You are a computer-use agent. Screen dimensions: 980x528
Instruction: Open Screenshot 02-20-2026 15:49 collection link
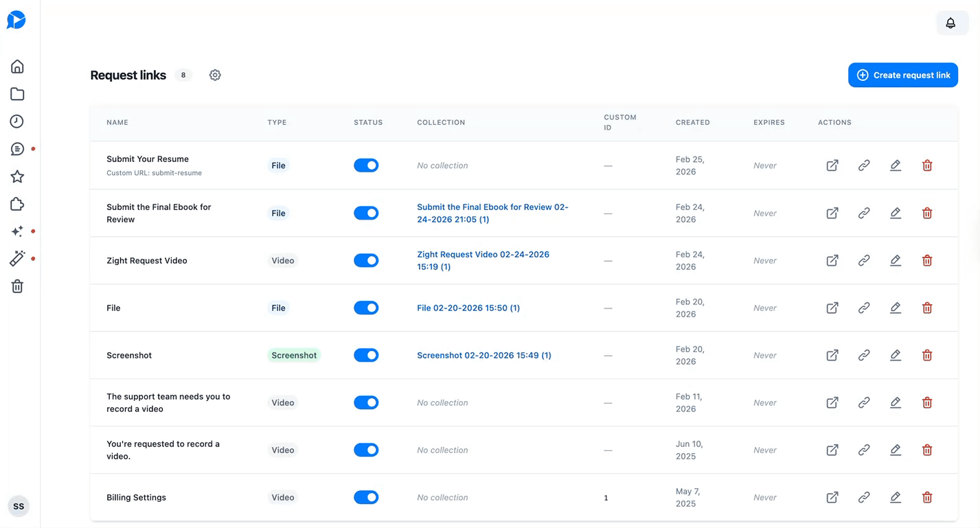click(x=483, y=355)
